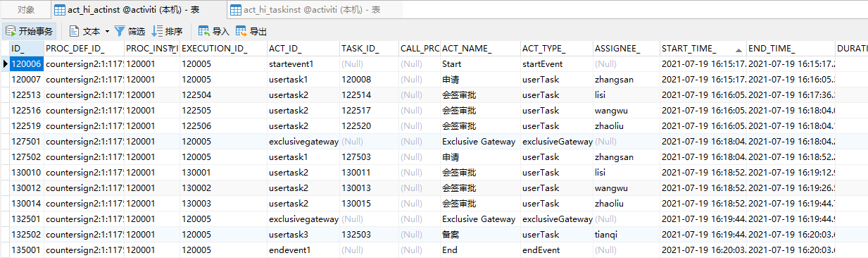Click the TASK_ID_ column header
The height and width of the screenshot is (258, 868).
pyautogui.click(x=368, y=48)
